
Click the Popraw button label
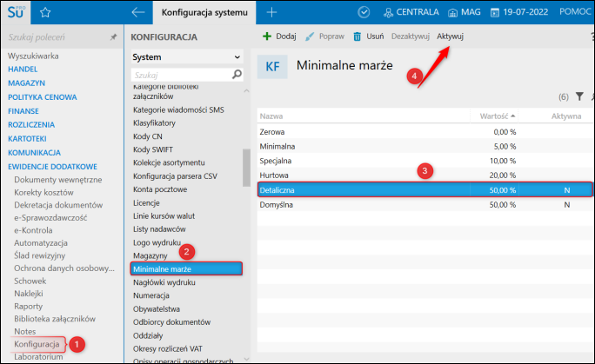tap(331, 36)
